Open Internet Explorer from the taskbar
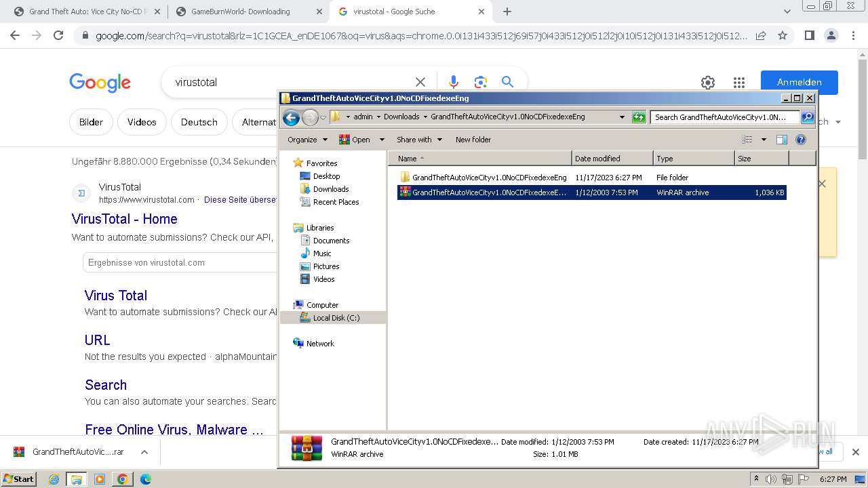The width and height of the screenshot is (868, 488). tap(54, 479)
